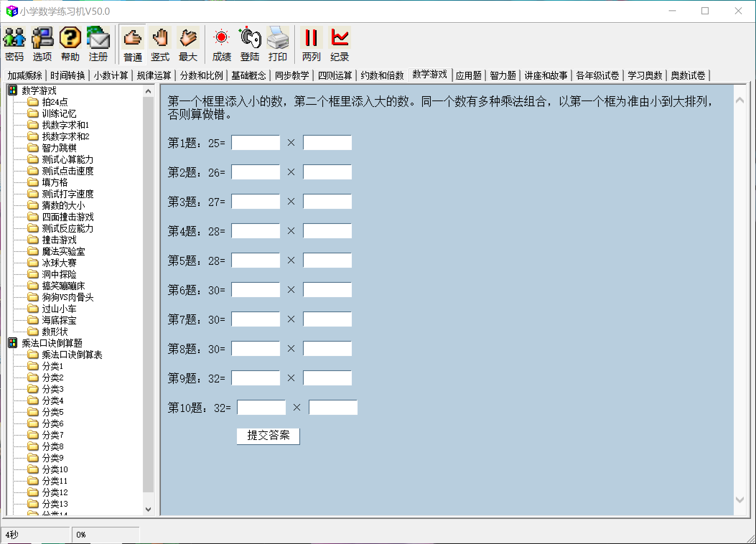Screen dimensions: 756x544
Task: Click the 注册 register envelope icon
Action: [98, 44]
